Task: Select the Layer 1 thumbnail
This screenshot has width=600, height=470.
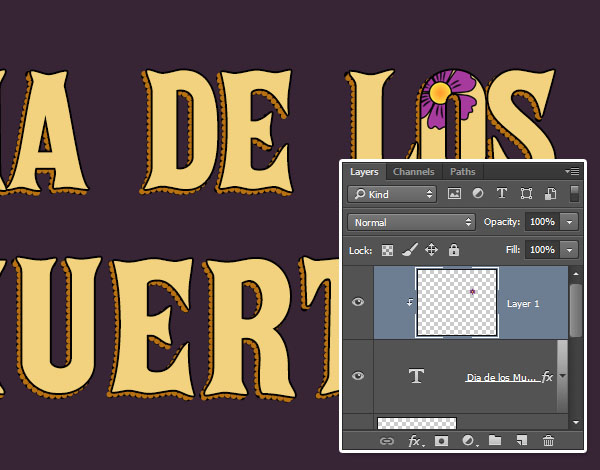Action: 457,302
